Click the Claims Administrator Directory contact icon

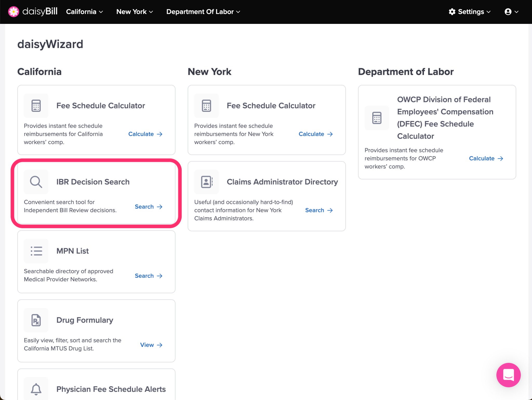pos(207,182)
